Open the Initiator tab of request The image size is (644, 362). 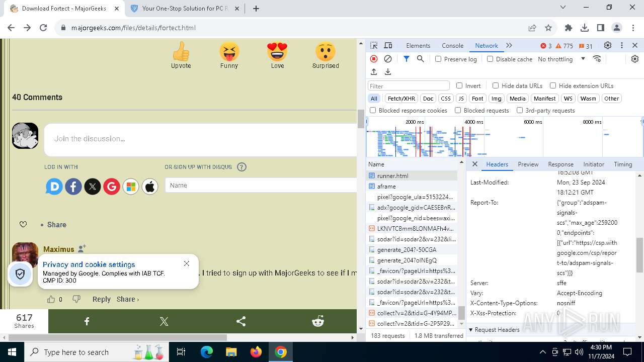594,164
